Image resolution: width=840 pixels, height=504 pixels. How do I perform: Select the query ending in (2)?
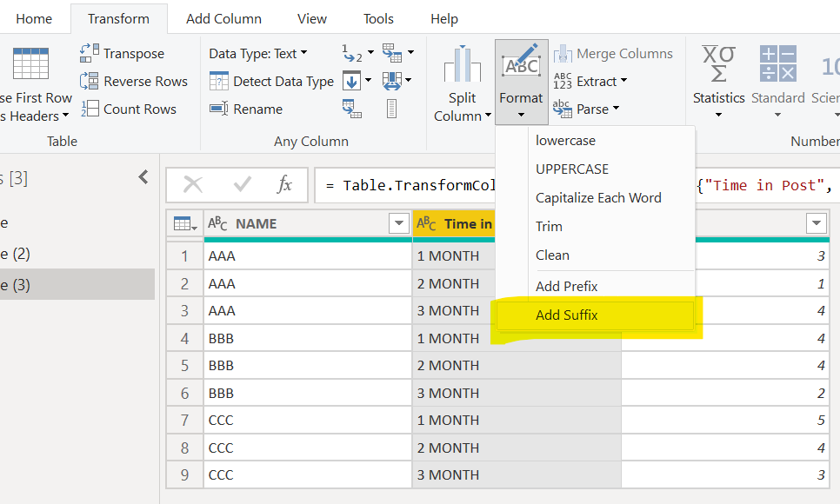click(x=77, y=254)
